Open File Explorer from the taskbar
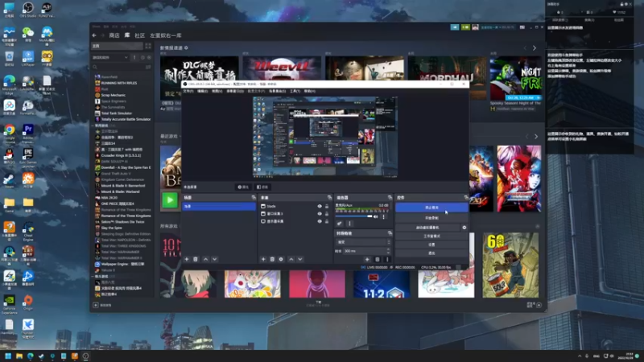 tap(19, 356)
